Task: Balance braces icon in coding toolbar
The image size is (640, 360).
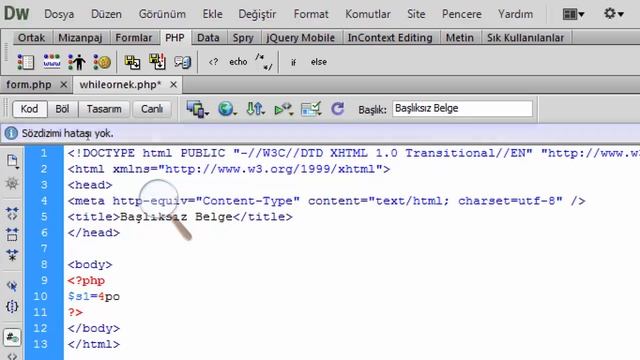Action: click(12, 306)
